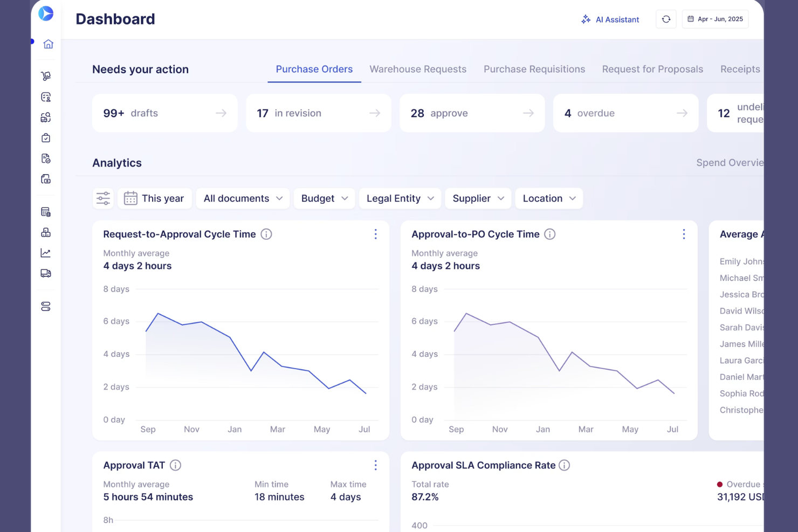
Task: Expand the Supplier filter dropdown
Action: 478,198
